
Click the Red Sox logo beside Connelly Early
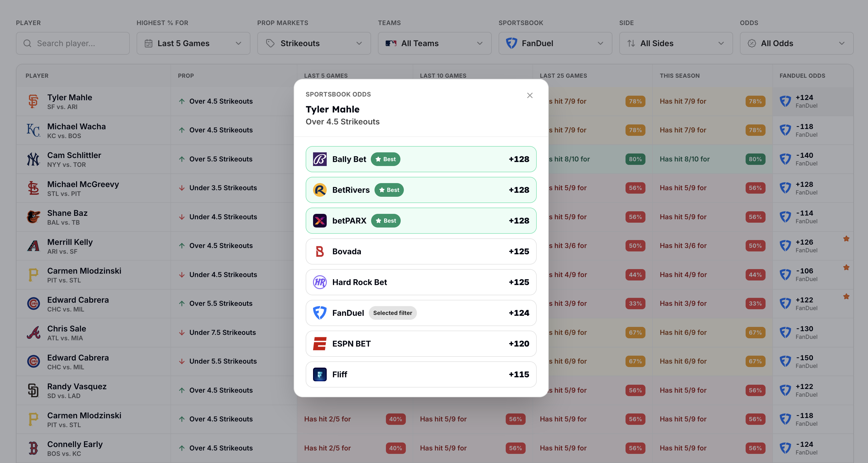tap(33, 448)
